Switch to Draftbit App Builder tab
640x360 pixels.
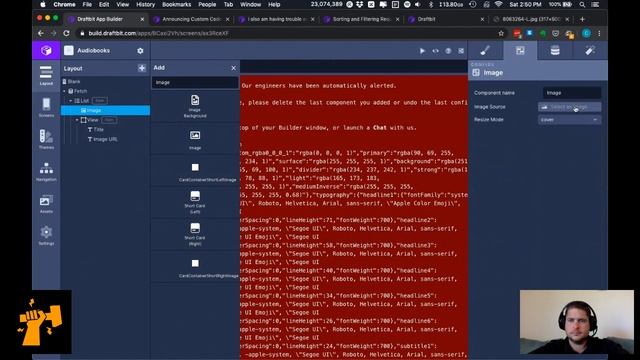(x=106, y=19)
